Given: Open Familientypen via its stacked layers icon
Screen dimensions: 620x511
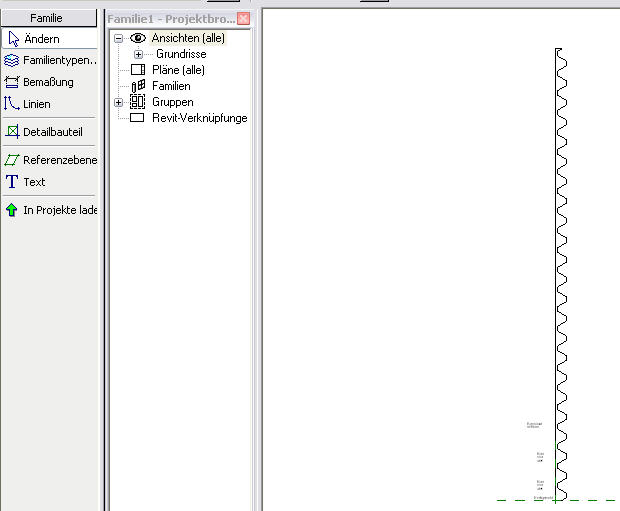Looking at the screenshot, I should click(x=11, y=61).
